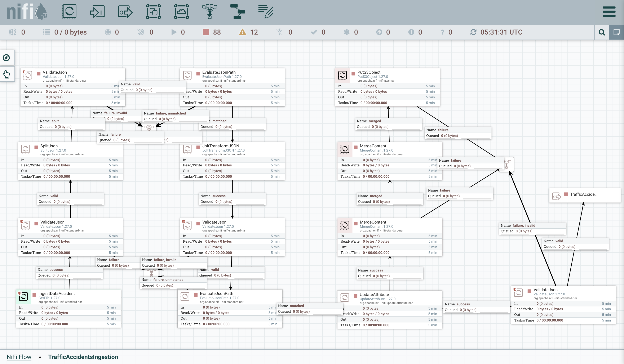The width and height of the screenshot is (624, 364).
Task: Select the Output Port toolbar icon
Action: click(x=125, y=12)
